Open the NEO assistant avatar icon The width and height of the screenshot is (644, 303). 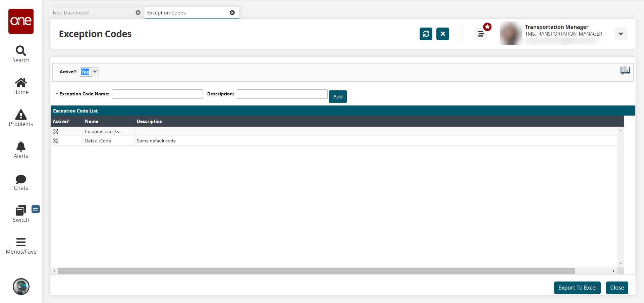coord(21,287)
